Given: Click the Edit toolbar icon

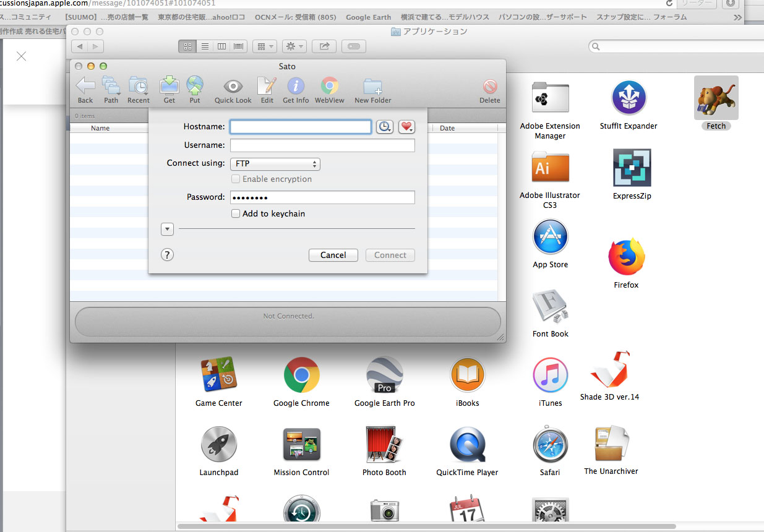Looking at the screenshot, I should click(267, 85).
